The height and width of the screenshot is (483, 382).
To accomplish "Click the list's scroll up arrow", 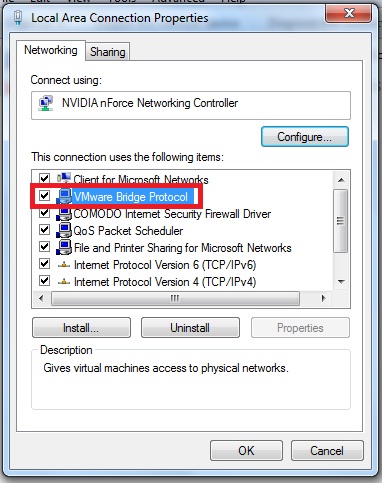I will point(341,180).
